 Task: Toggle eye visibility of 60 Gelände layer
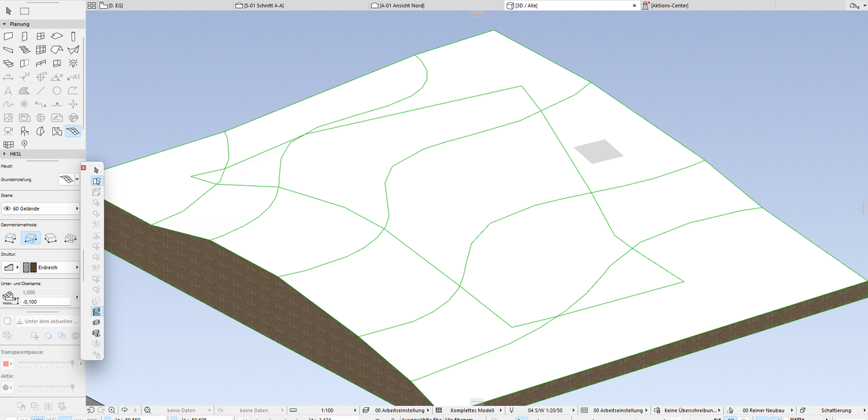click(x=7, y=209)
